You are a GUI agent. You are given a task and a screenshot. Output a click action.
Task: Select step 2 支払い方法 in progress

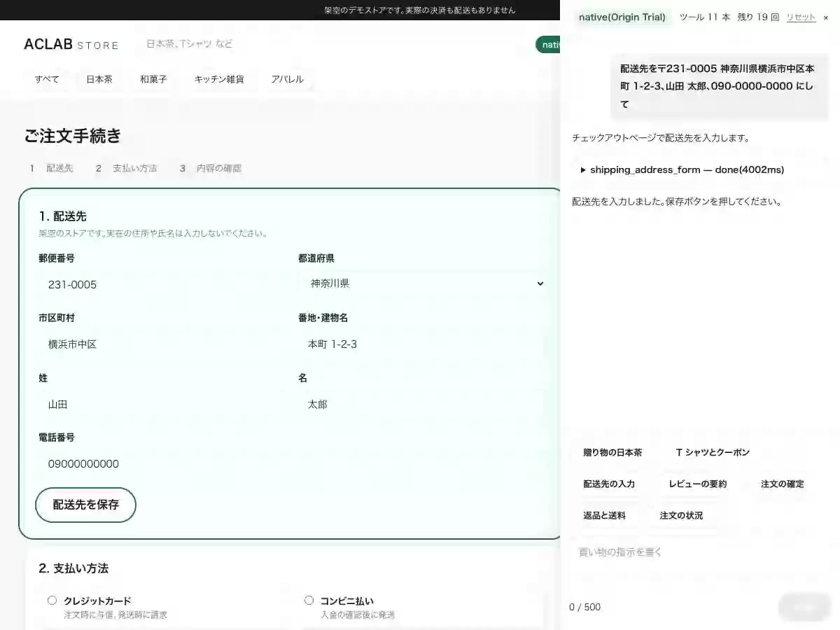[127, 169]
